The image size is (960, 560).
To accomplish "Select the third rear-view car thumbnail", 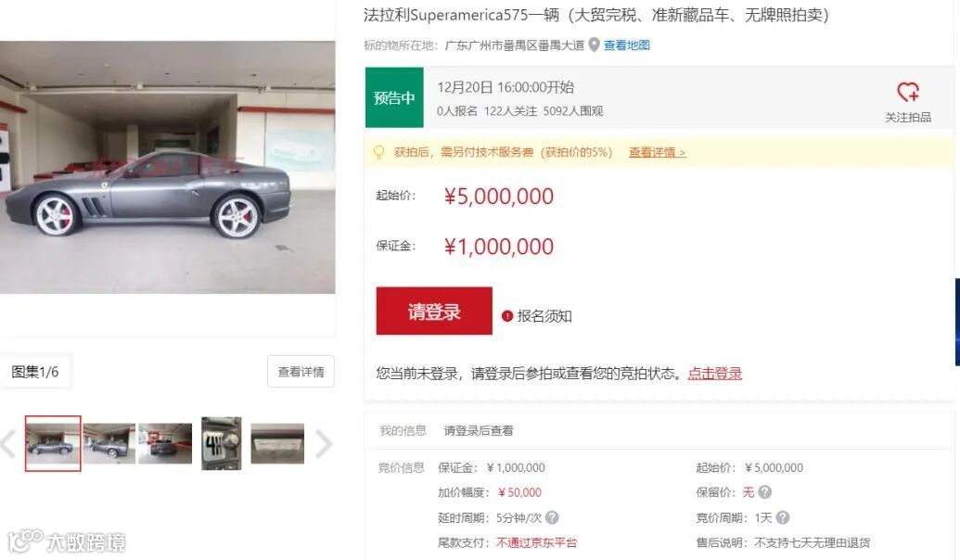I will pyautogui.click(x=165, y=444).
